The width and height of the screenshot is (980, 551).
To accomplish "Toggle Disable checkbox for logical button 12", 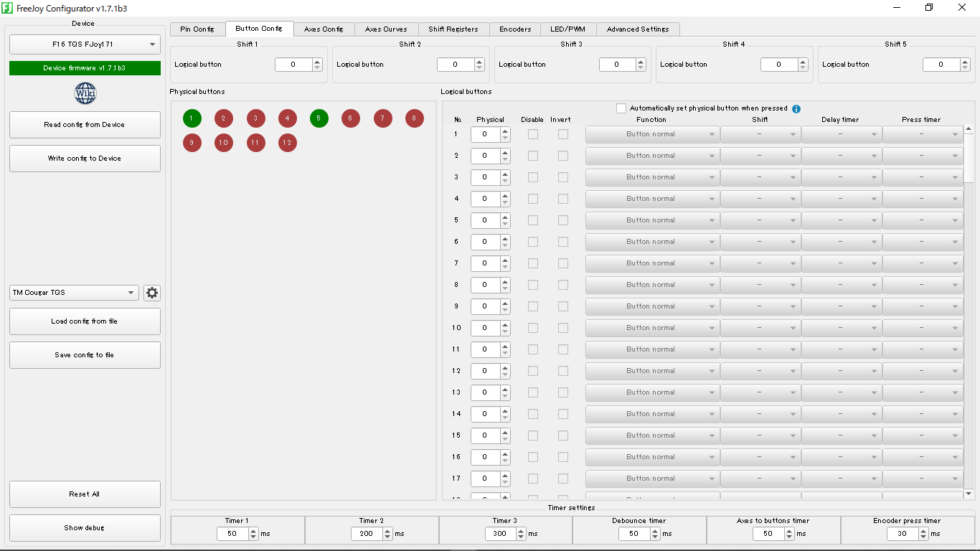I will point(532,371).
